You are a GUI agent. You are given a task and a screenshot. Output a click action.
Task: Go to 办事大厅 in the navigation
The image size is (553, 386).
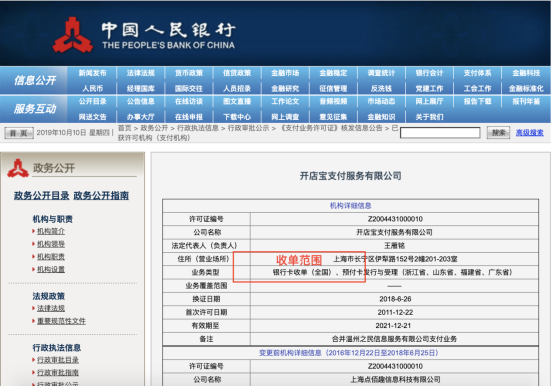tap(141, 117)
